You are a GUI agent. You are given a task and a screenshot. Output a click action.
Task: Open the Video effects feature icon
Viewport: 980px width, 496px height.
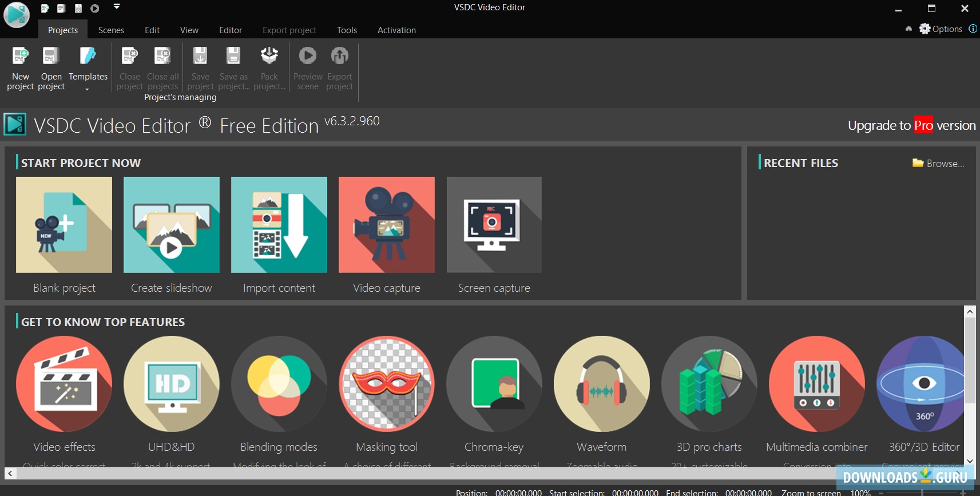tap(64, 383)
